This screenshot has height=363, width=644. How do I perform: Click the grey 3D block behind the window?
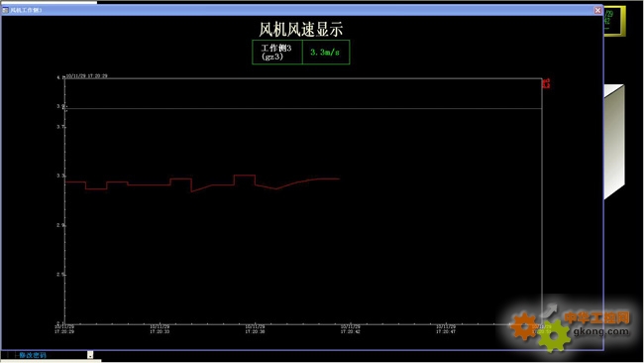tap(614, 142)
